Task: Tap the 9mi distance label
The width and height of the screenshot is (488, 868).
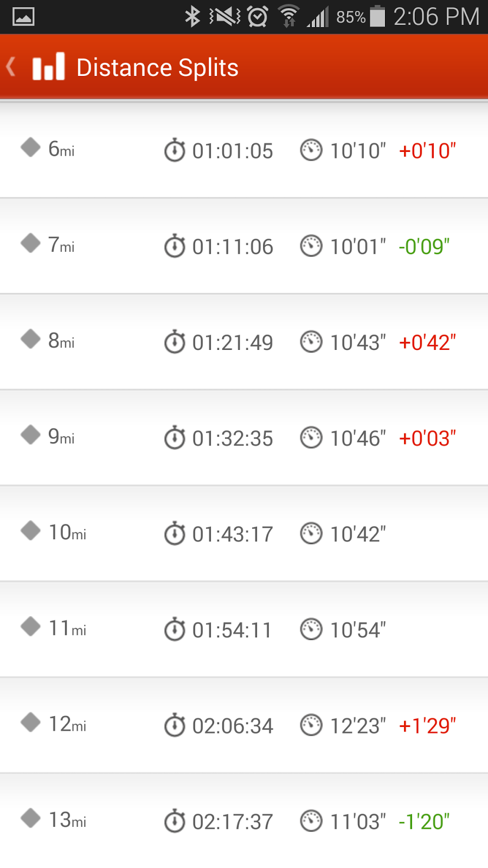Action: tap(61, 437)
